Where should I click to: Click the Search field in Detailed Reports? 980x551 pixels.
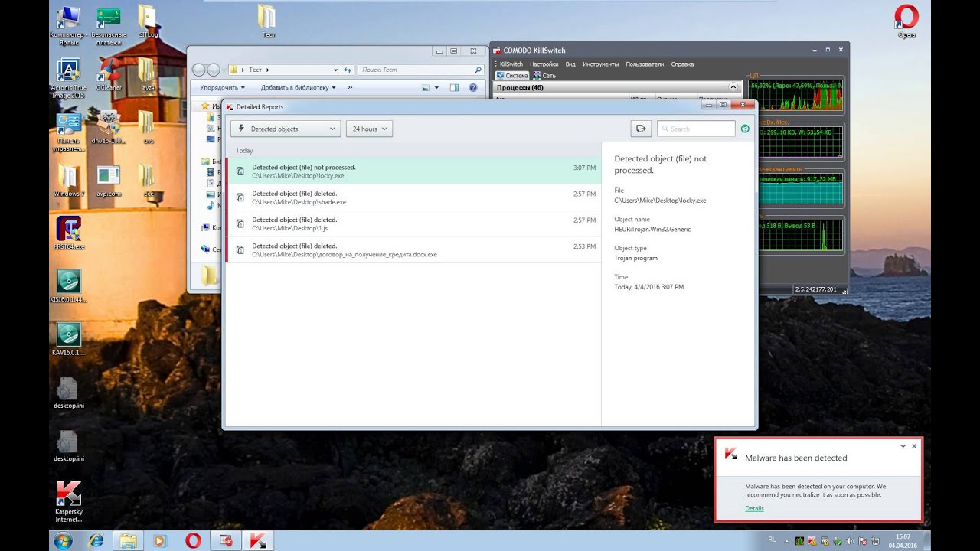click(x=696, y=129)
